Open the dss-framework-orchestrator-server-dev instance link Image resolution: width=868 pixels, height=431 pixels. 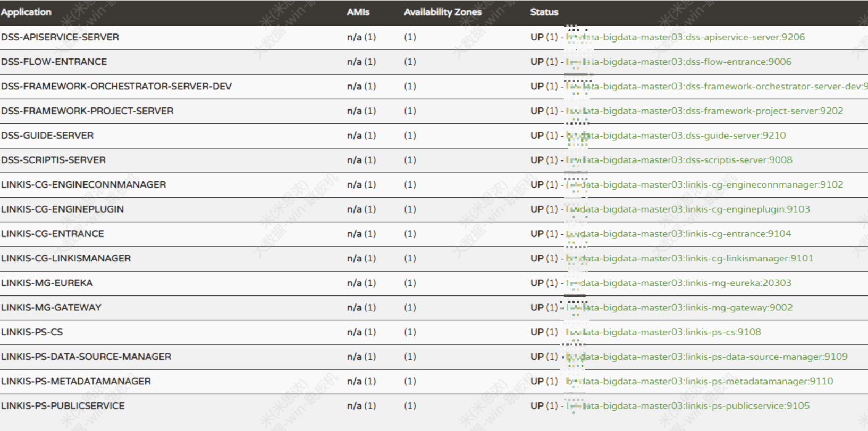click(717, 86)
